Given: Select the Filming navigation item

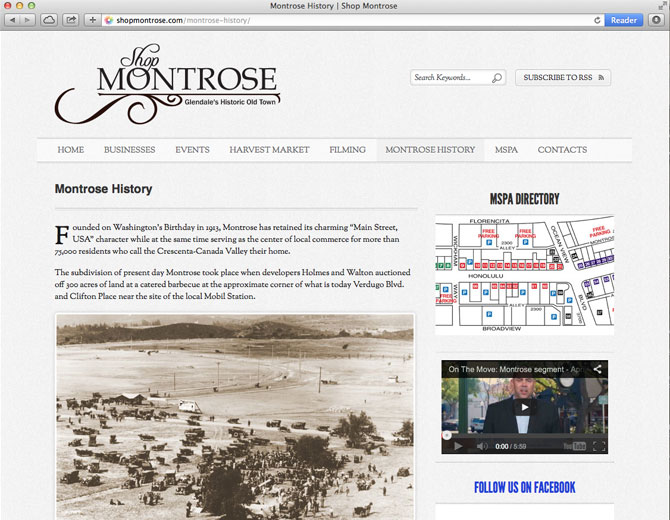Looking at the screenshot, I should click(x=347, y=150).
